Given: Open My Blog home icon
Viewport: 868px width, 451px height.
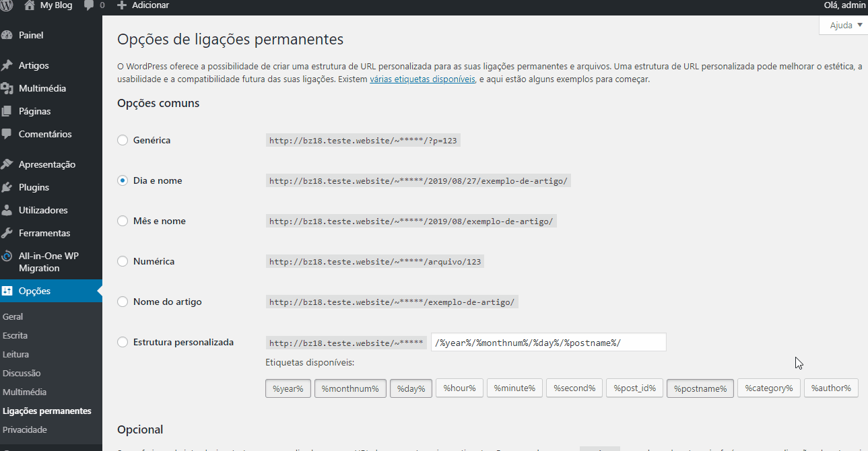Looking at the screenshot, I should 29,5.
